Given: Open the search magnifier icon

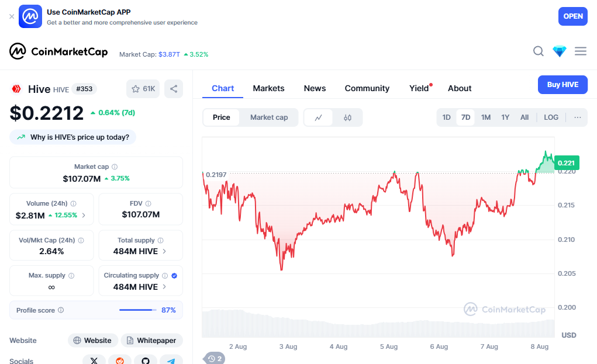Looking at the screenshot, I should pos(538,51).
